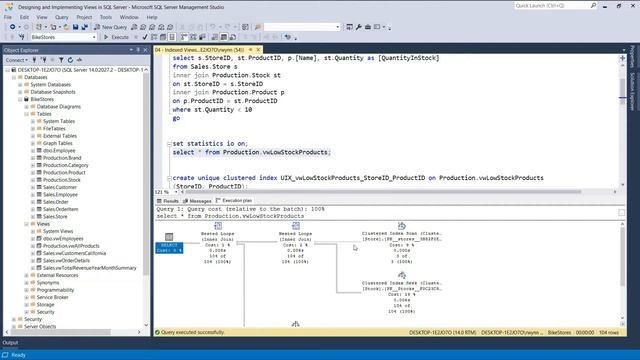
Task: Click the Undo icon in toolbar
Action: [x=212, y=27]
